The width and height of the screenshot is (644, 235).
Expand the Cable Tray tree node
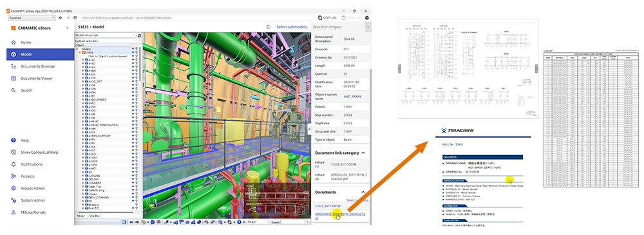pyautogui.click(x=83, y=187)
